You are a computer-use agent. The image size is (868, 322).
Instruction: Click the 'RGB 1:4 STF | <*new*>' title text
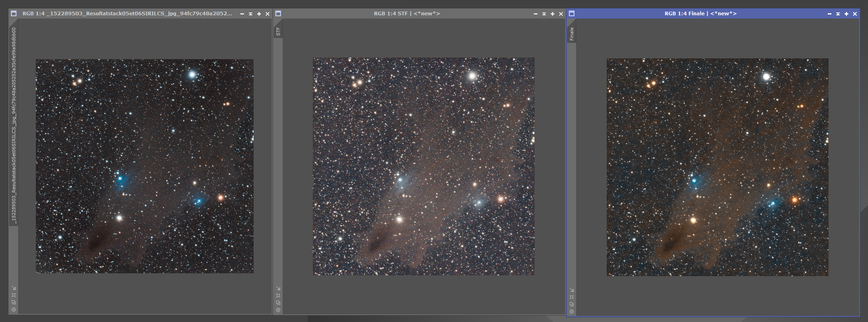(x=407, y=14)
